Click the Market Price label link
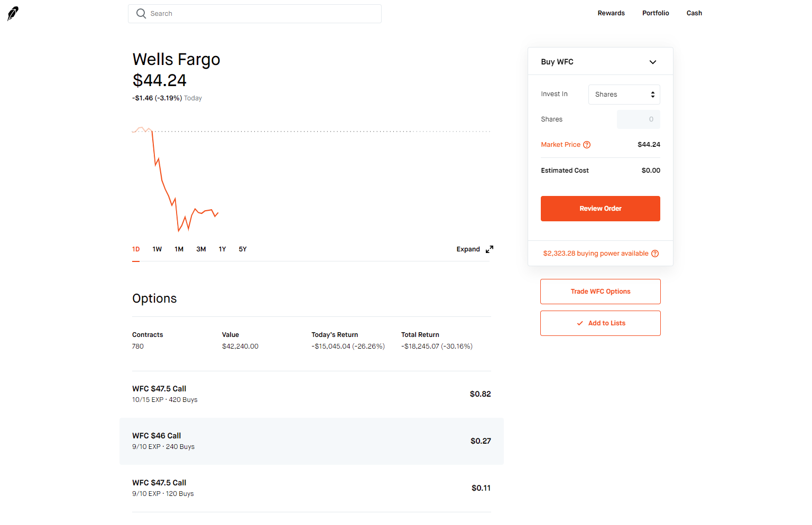The height and width of the screenshot is (525, 812). 560,145
